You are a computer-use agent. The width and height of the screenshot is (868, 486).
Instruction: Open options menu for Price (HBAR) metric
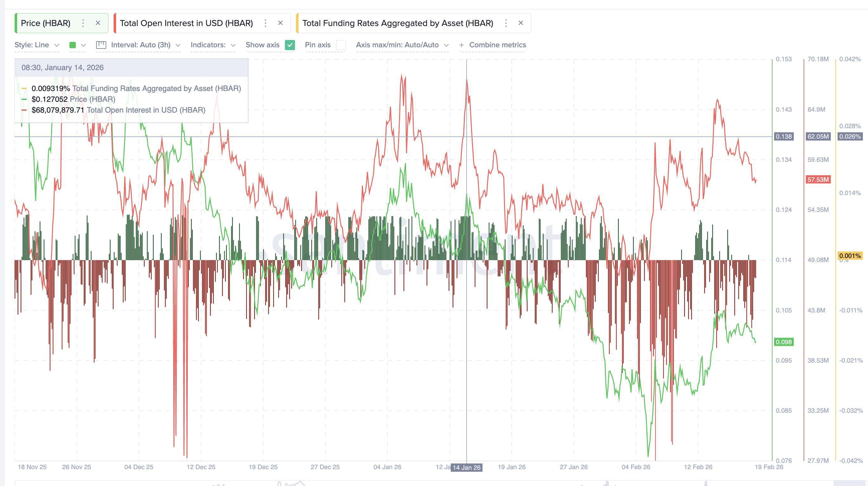[x=83, y=23]
